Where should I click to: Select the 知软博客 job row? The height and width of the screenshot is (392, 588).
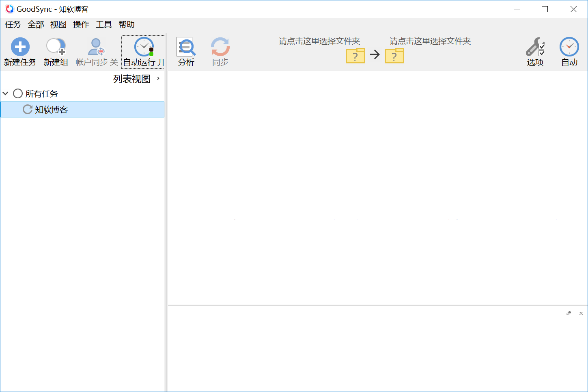click(x=82, y=109)
